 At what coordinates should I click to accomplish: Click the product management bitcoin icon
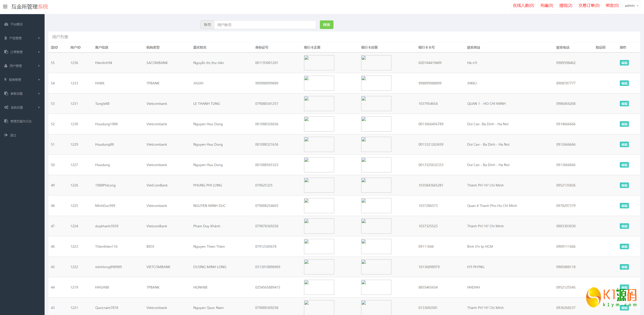click(6, 38)
